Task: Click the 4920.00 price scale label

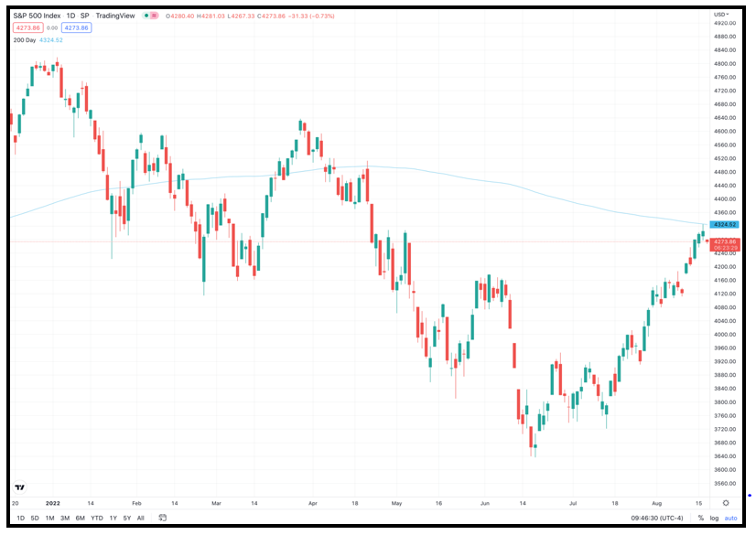Action: click(x=725, y=23)
